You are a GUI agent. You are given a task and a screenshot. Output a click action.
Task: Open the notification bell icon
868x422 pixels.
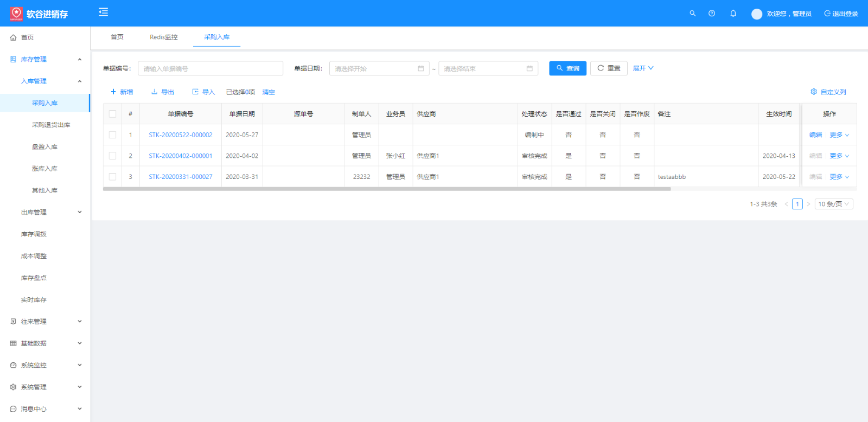733,14
